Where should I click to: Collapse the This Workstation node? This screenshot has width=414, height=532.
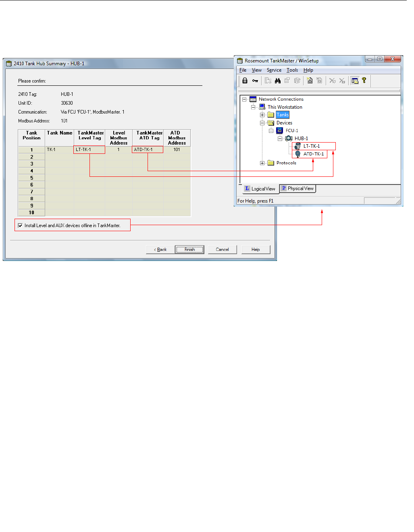click(253, 107)
